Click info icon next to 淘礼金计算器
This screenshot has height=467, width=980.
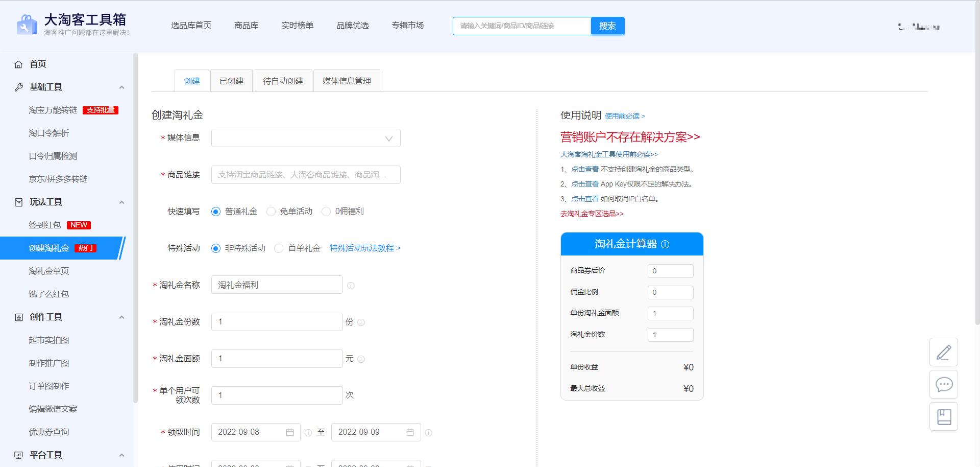coord(665,244)
